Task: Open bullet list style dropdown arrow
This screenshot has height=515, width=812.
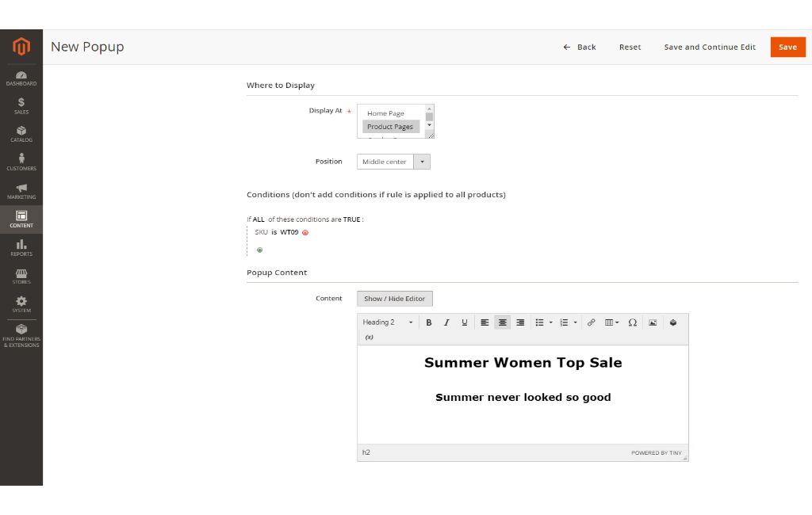Action: [550, 322]
